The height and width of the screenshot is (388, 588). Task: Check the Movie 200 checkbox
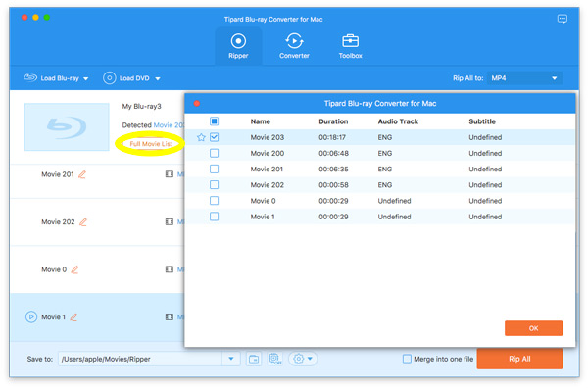coord(214,153)
